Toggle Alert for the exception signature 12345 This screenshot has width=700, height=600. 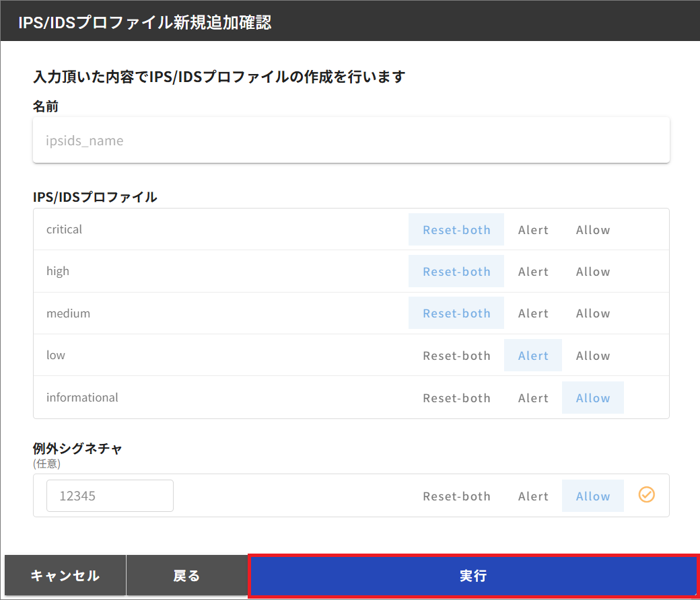(533, 496)
